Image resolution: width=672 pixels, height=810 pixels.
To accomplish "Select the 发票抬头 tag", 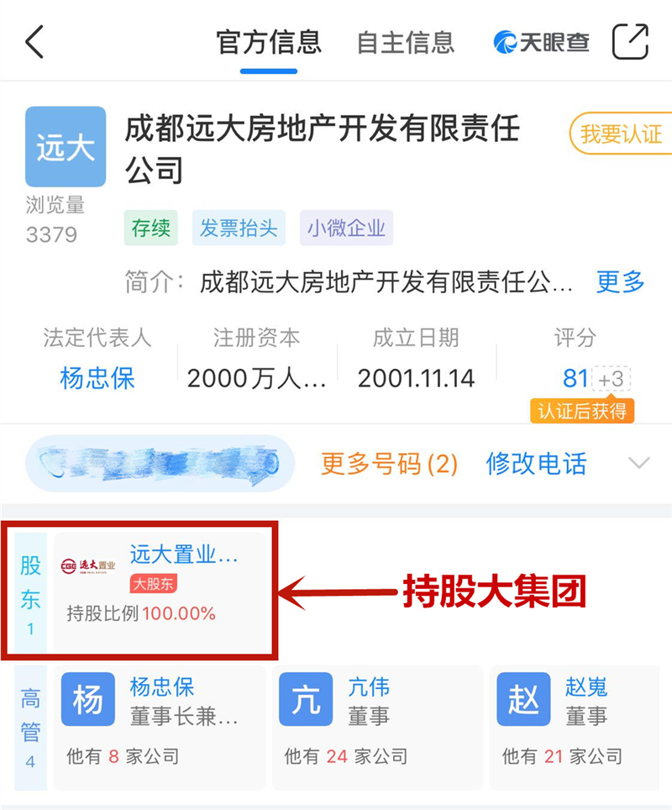I will tap(239, 228).
